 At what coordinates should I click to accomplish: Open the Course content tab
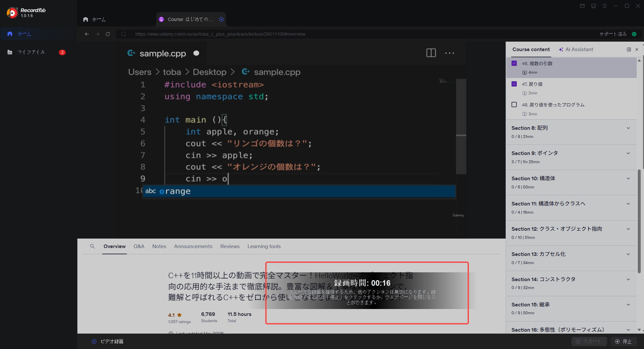[531, 49]
